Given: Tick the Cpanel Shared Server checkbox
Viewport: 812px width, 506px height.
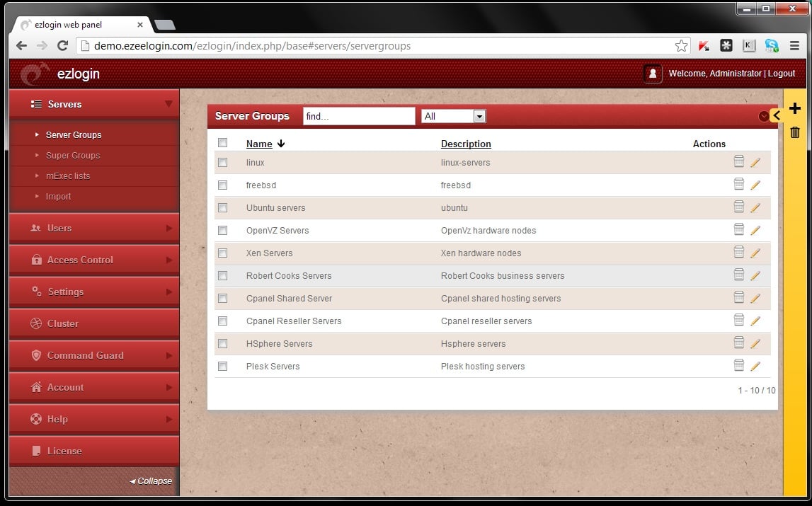Looking at the screenshot, I should (x=223, y=299).
